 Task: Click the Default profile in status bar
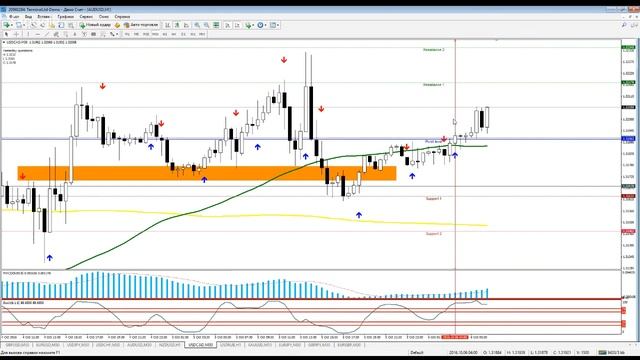[417, 352]
